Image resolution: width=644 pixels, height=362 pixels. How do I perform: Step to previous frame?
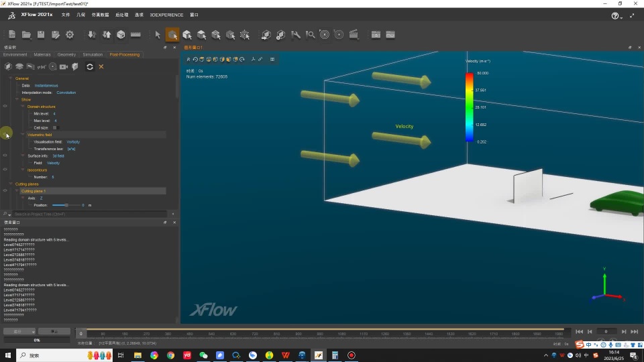(x=590, y=332)
